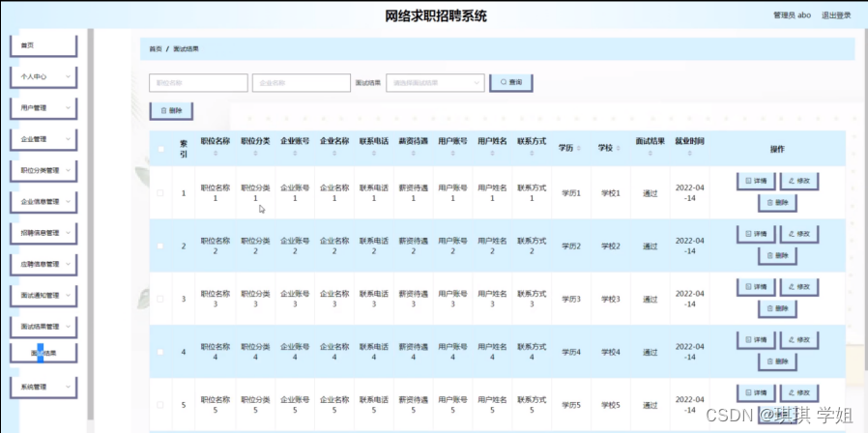Image resolution: width=868 pixels, height=433 pixels.
Task: Click 管理员 abo account label
Action: coord(792,15)
